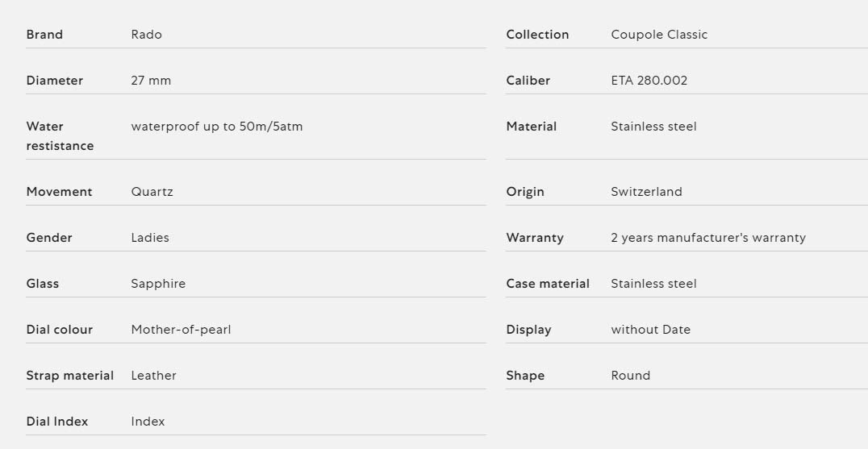Click the Coupole Classic collection value
Screen dimensions: 868x449
point(659,35)
